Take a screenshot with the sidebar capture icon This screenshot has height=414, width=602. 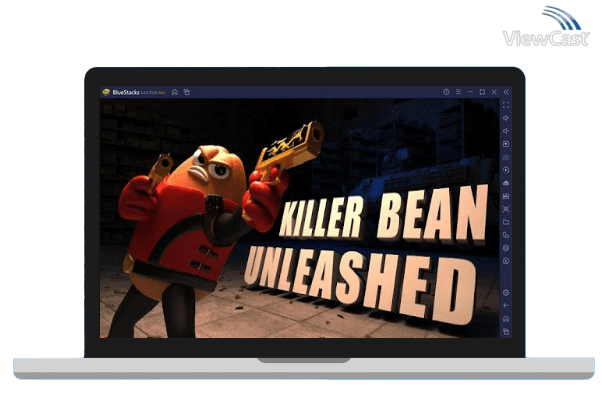point(506,209)
